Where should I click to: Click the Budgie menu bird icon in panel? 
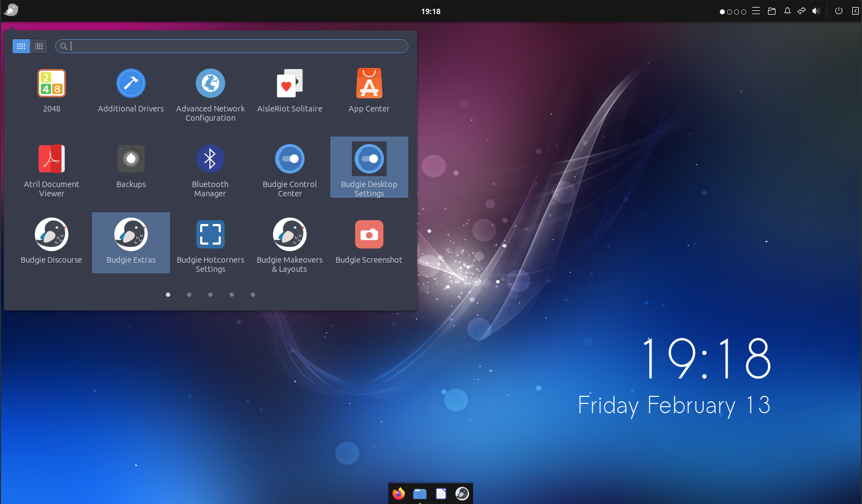coord(11,10)
